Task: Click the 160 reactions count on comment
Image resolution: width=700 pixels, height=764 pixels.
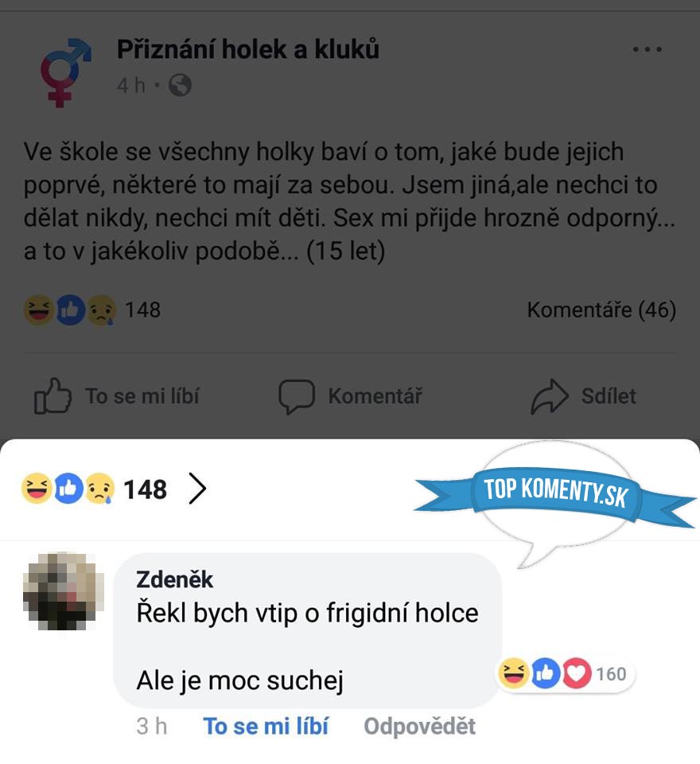Action: (x=611, y=674)
